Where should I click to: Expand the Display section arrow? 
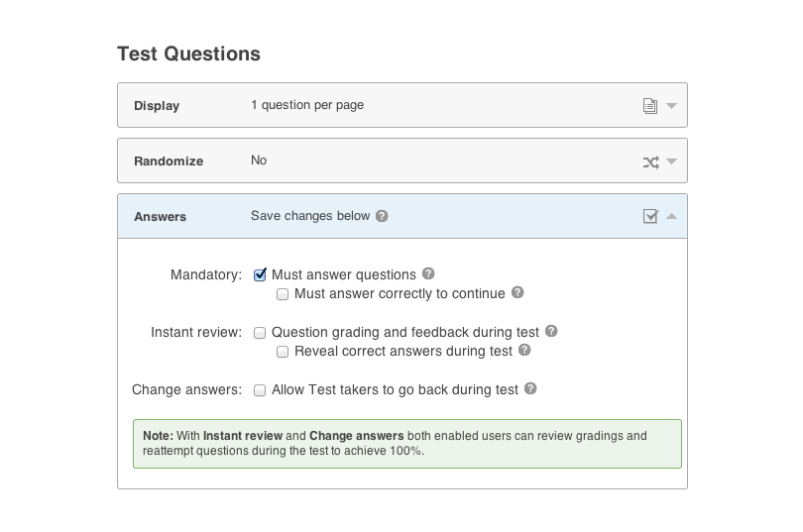672,106
